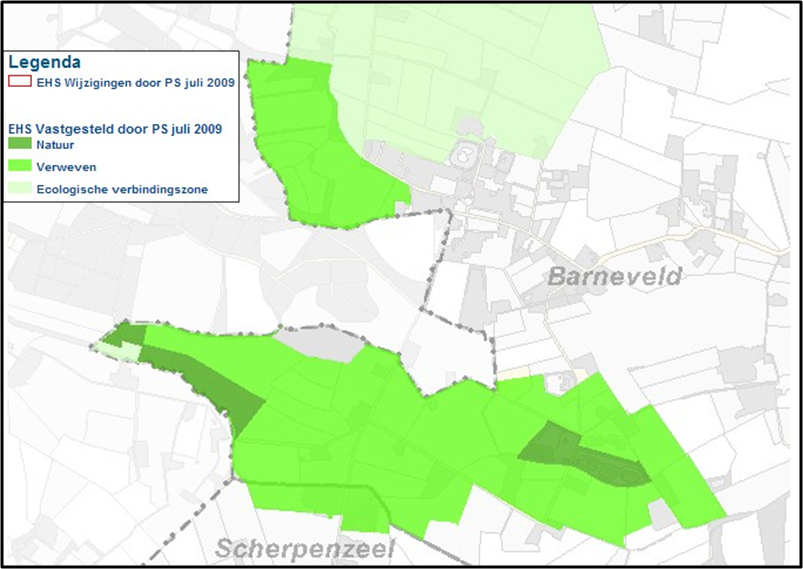Click the red outlined EHS Wijzigingen legend symbol
Image resolution: width=803 pixels, height=569 pixels.
tap(20, 81)
